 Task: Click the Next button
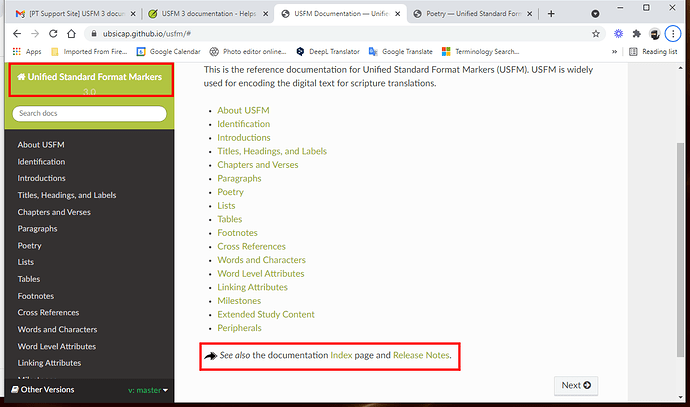tap(576, 385)
